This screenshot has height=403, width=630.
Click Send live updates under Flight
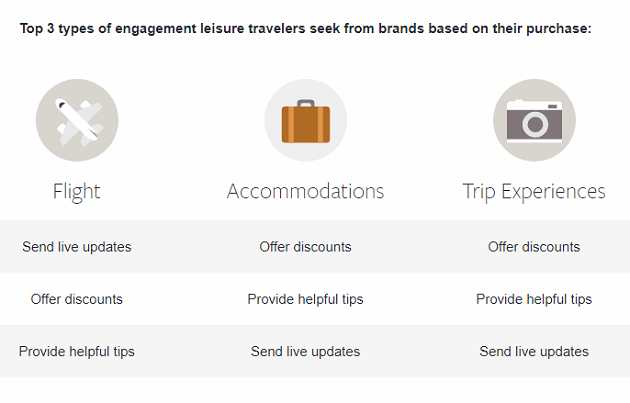pos(77,247)
